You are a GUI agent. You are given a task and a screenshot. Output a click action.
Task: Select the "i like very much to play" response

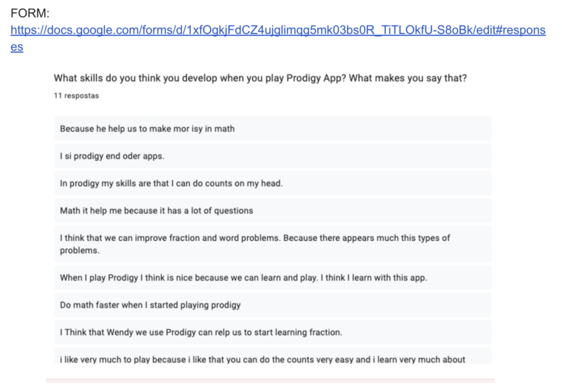click(x=263, y=360)
